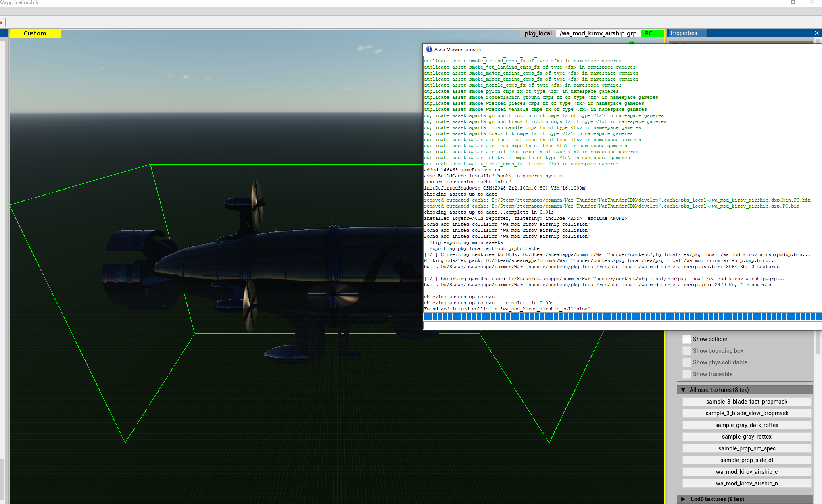Click the wa_mod_kirov_airship.grp file label

point(598,33)
